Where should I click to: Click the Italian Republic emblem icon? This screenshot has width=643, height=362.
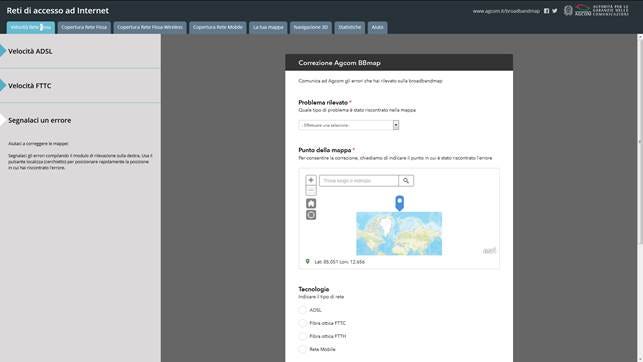pyautogui.click(x=568, y=10)
